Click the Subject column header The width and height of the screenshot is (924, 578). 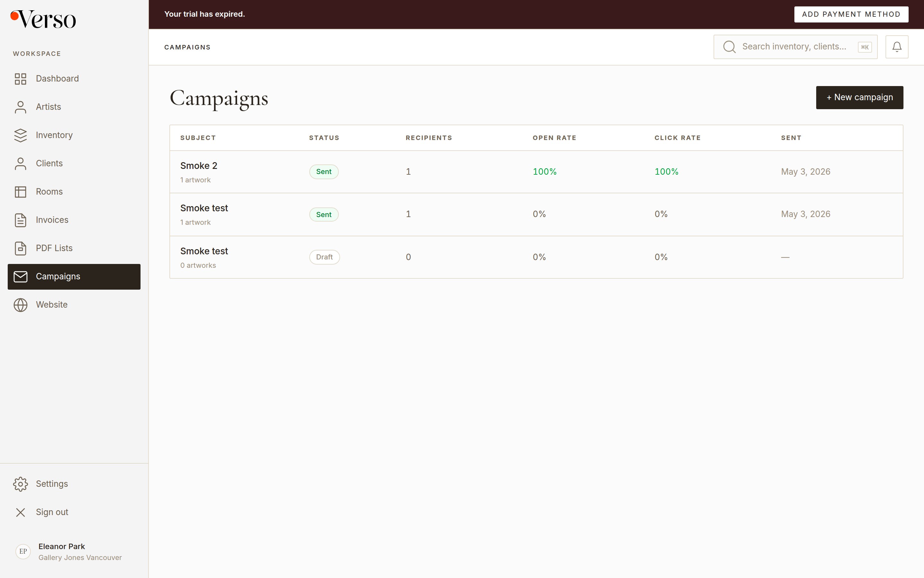198,138
